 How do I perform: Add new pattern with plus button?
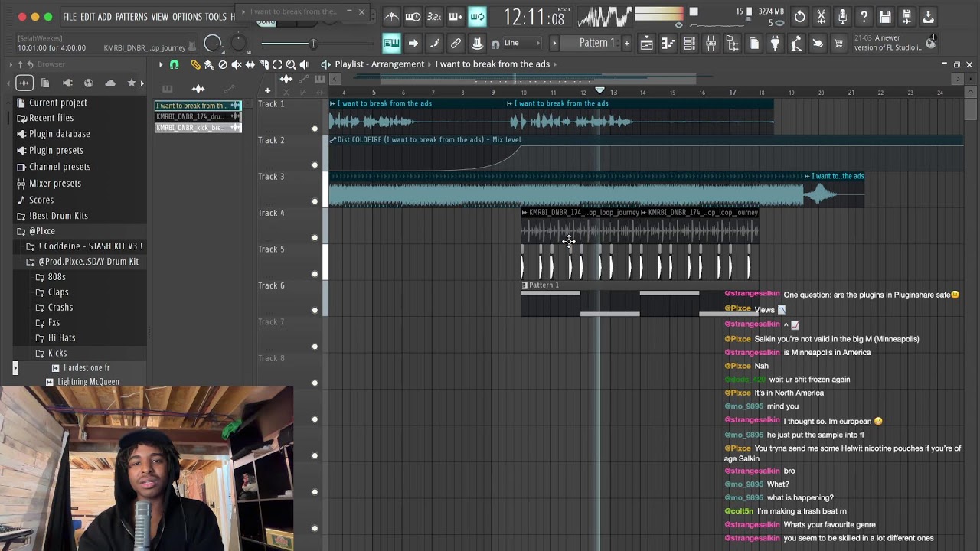pyautogui.click(x=627, y=43)
